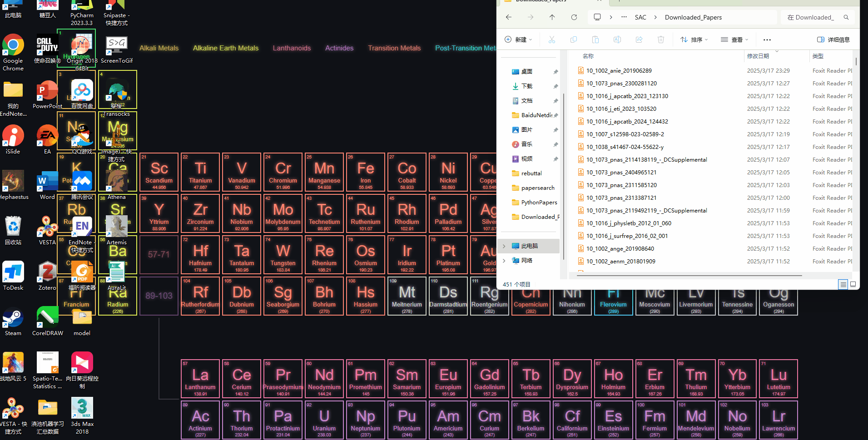The width and height of the screenshot is (868, 440).
Task: Open the 新建 (New) dropdown
Action: (518, 40)
